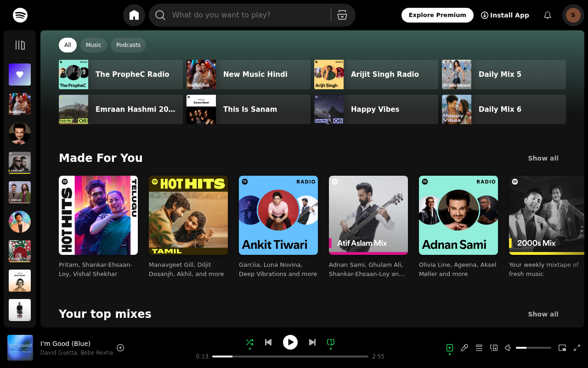The image size is (588, 368).
Task: Open the Hot Hits Telugu card cover
Action: click(98, 215)
